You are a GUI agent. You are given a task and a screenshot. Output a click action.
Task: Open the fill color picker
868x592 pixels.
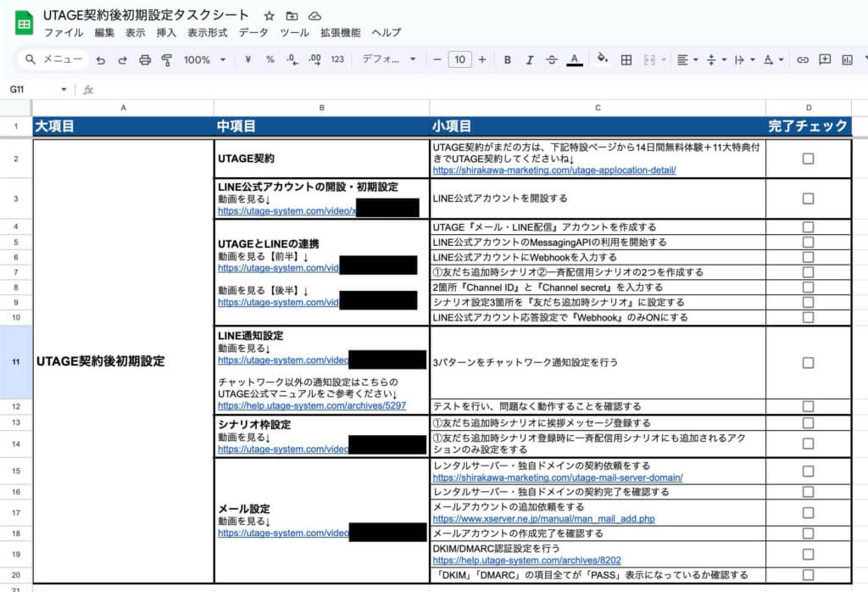603,59
